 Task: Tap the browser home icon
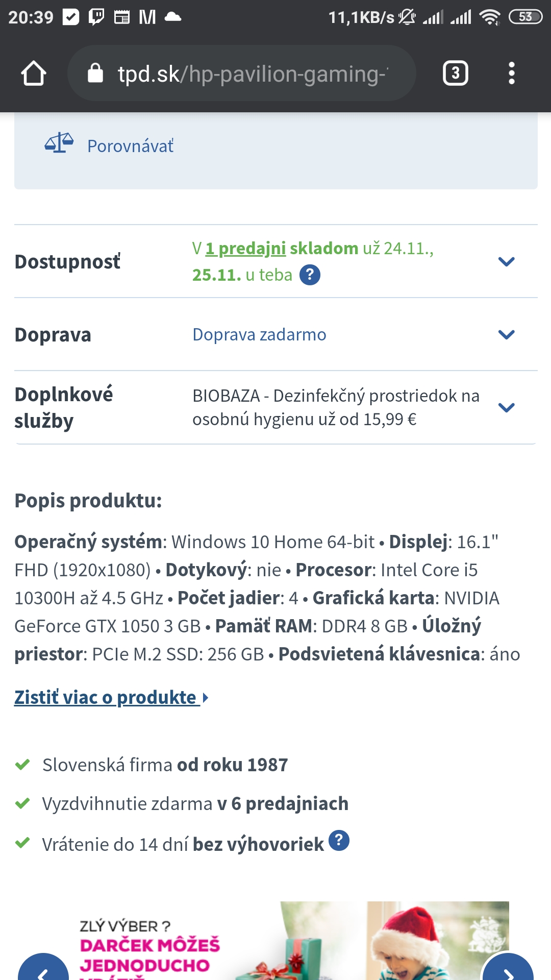(x=34, y=73)
